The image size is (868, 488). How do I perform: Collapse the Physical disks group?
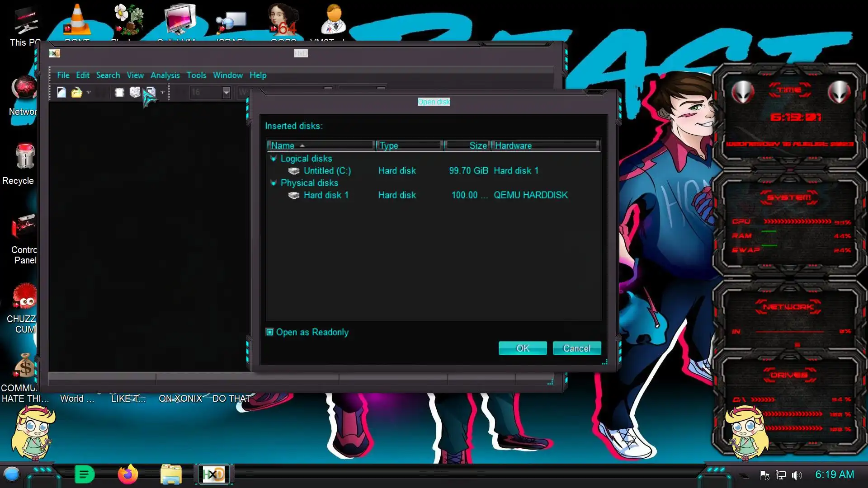(273, 183)
